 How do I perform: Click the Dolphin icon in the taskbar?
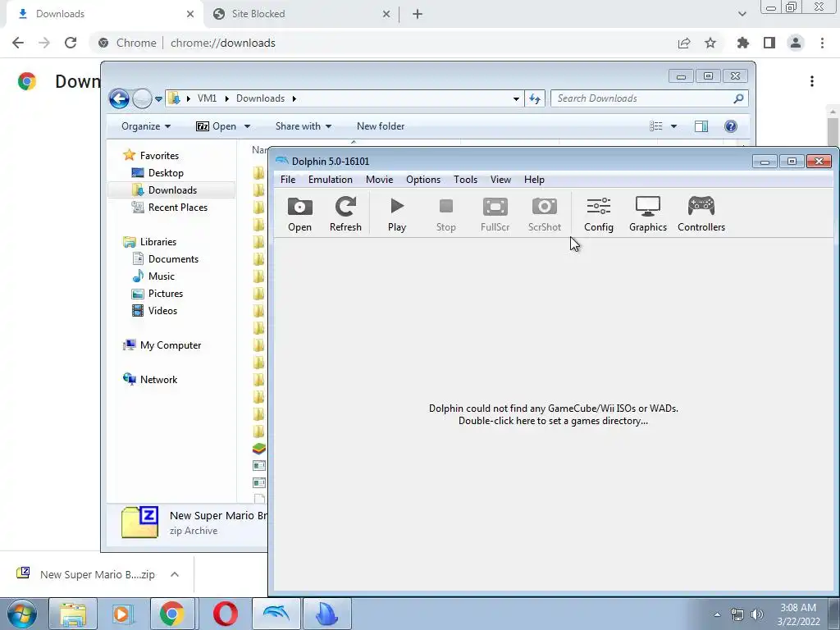276,614
